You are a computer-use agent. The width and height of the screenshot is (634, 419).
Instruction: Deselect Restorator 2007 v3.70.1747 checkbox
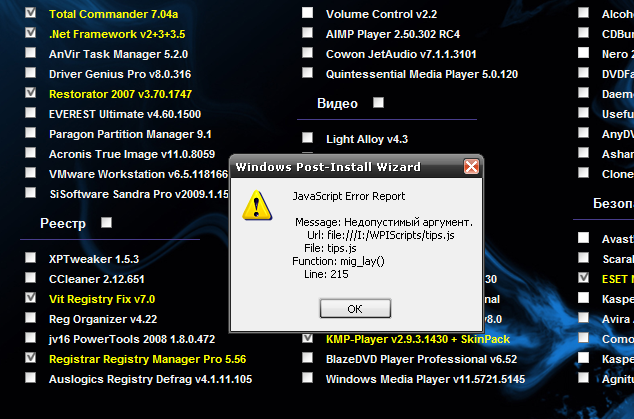[30, 93]
